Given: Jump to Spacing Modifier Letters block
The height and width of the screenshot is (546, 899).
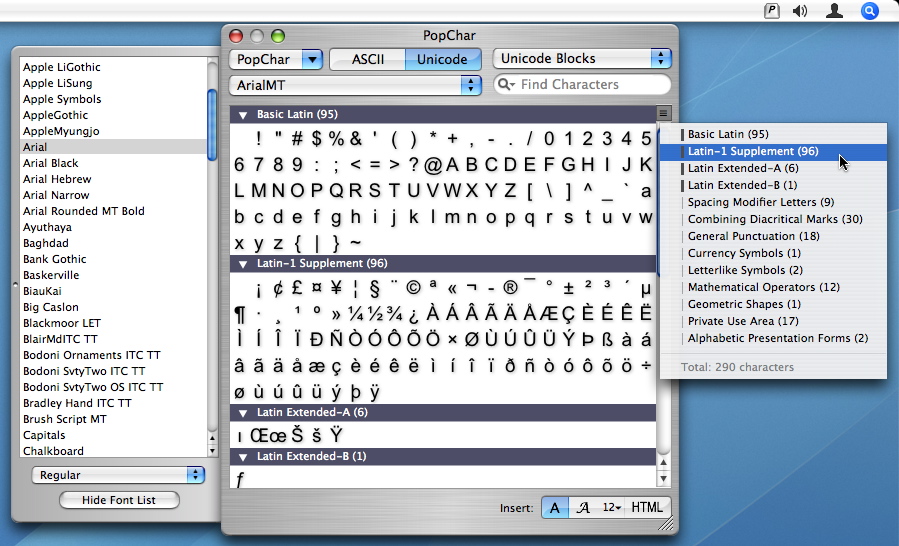Looking at the screenshot, I should point(773,202).
